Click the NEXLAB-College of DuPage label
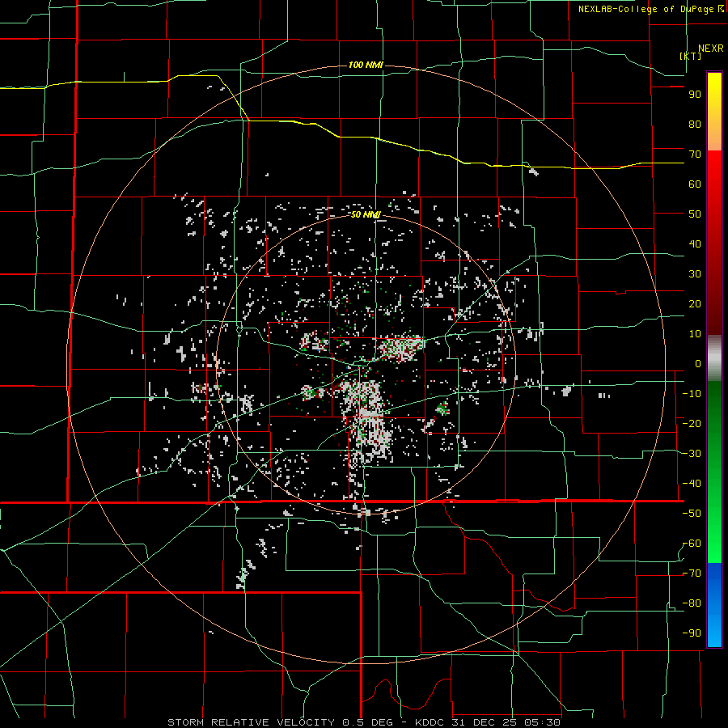 tap(646, 9)
